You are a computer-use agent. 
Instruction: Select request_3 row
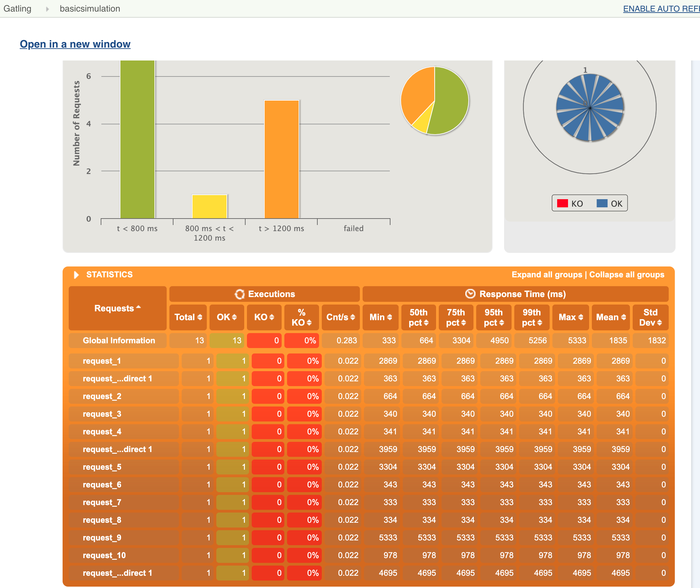tap(369, 414)
